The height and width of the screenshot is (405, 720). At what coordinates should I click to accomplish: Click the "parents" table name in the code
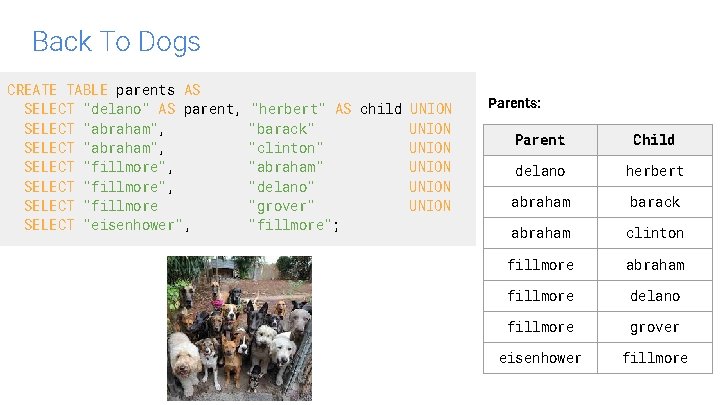(145, 89)
